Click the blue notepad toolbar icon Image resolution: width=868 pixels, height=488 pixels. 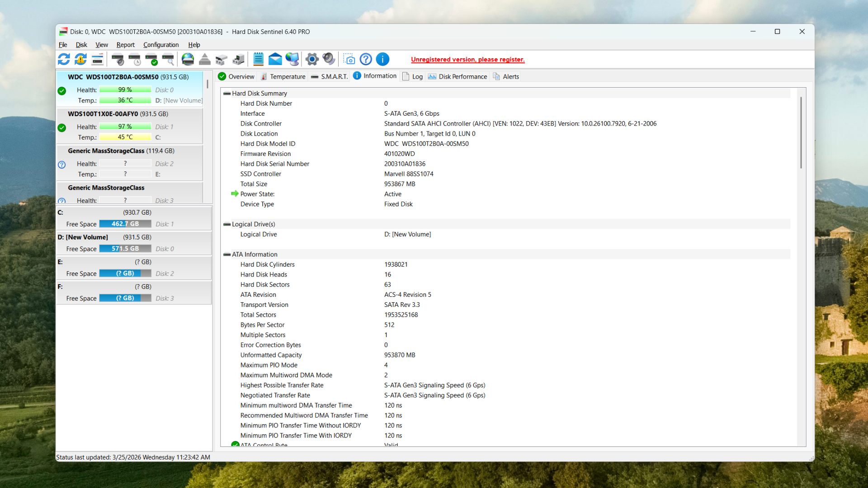click(258, 59)
